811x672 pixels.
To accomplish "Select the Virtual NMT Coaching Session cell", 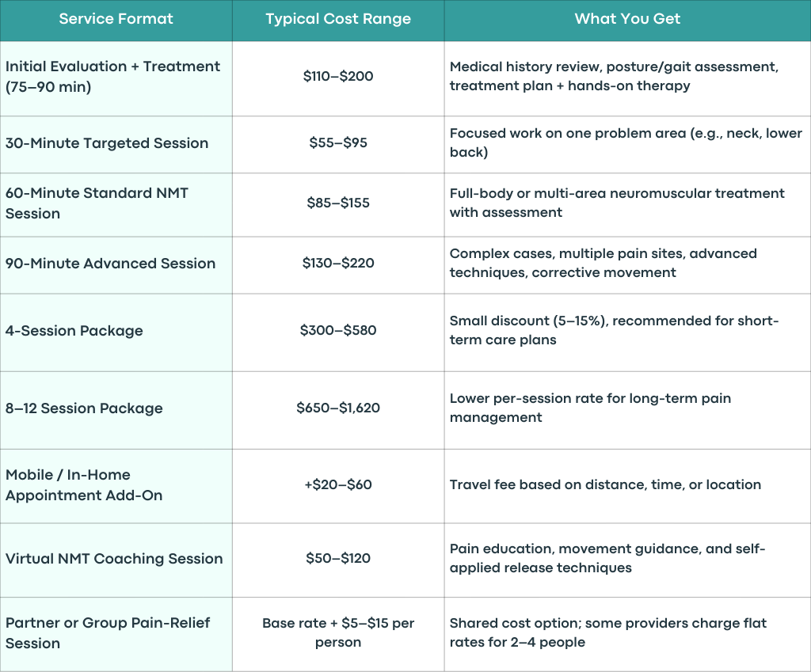I will [x=116, y=560].
